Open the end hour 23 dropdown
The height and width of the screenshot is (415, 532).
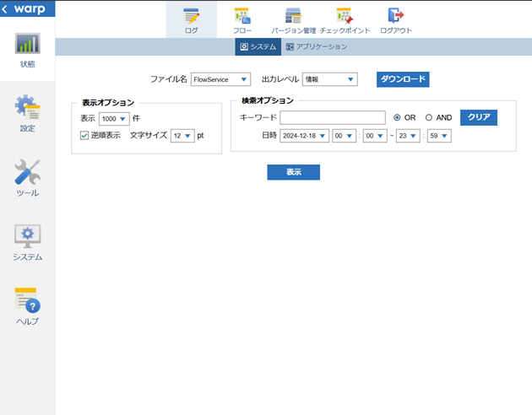point(408,136)
